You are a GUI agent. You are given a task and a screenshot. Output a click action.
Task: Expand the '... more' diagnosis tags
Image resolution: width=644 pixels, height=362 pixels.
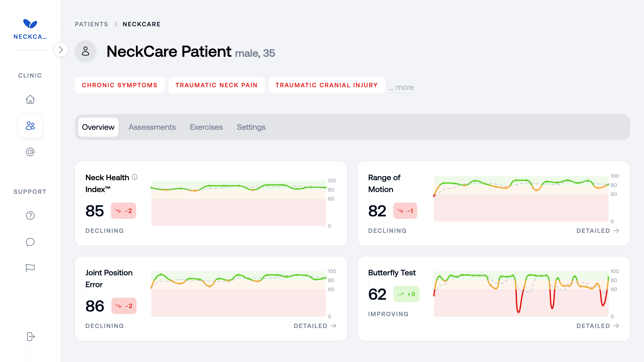coord(401,87)
